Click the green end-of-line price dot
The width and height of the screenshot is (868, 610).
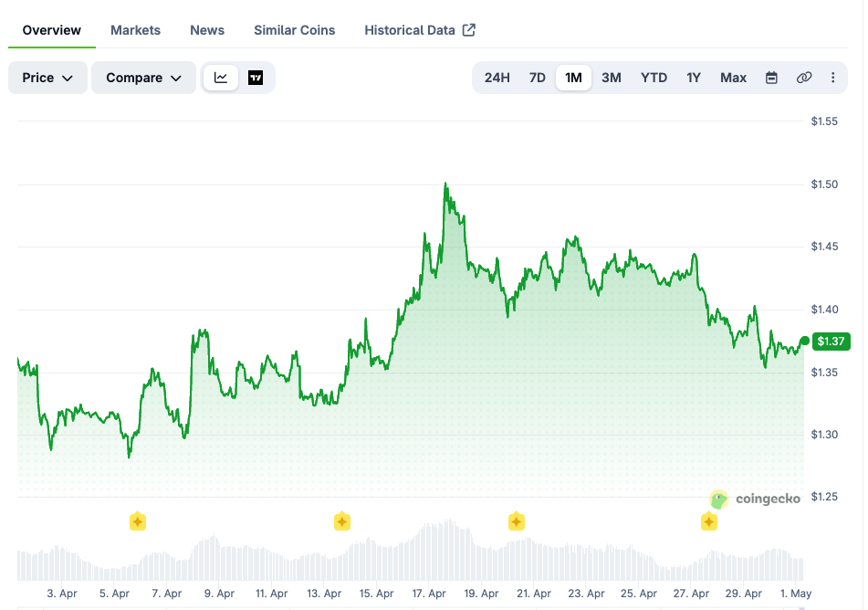[x=805, y=341]
